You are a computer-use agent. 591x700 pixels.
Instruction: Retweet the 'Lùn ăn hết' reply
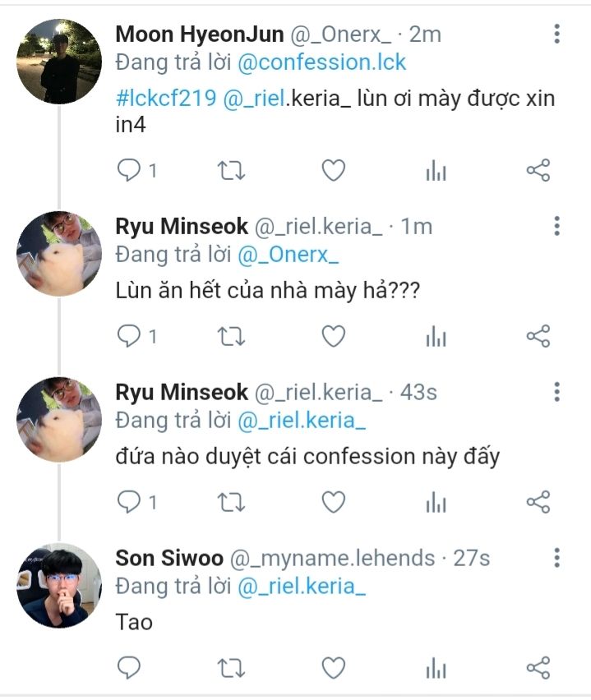click(x=229, y=336)
